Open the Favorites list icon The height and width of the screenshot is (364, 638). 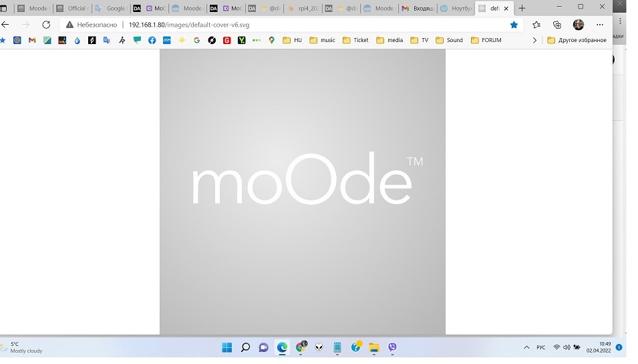click(x=536, y=25)
